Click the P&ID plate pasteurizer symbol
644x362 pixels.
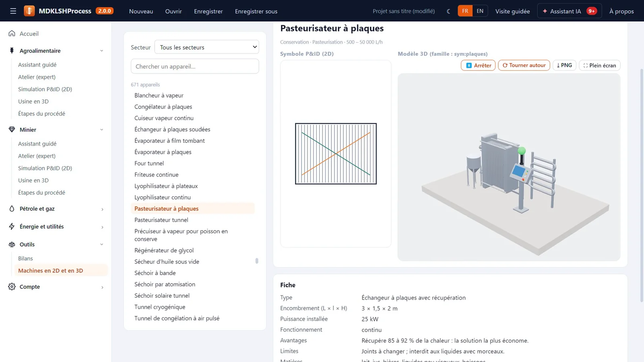coord(336,154)
